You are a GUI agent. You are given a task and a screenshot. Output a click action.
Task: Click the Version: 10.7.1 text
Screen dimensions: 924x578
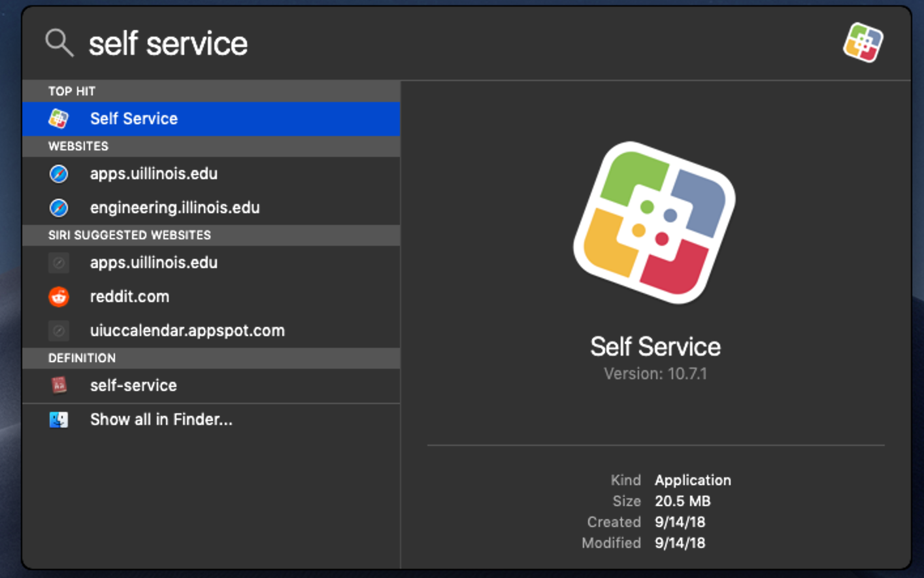pos(655,374)
